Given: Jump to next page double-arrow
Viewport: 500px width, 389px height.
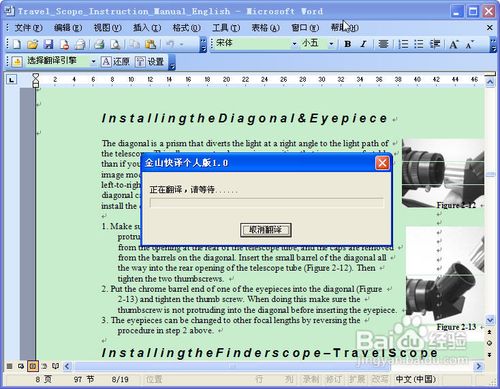Looking at the screenshot, I should pyautogui.click(x=490, y=355).
